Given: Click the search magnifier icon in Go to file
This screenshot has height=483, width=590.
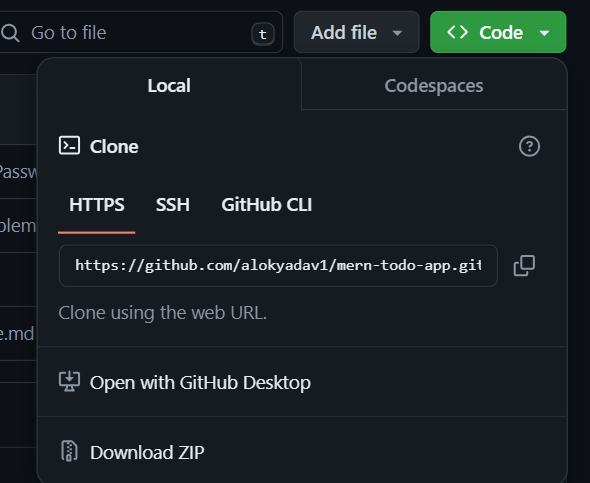Looking at the screenshot, I should tap(10, 33).
